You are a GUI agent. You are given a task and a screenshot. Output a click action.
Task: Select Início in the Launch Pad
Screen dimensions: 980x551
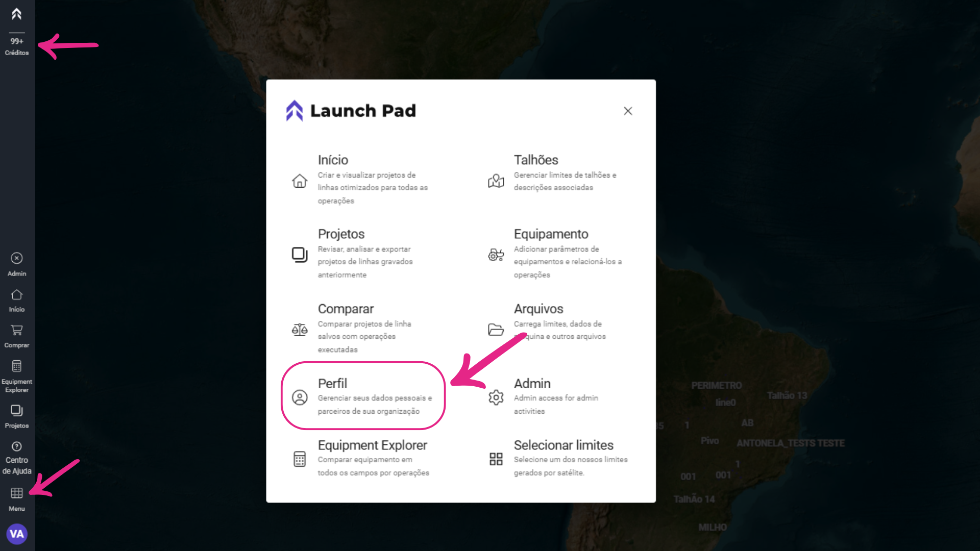(x=333, y=160)
